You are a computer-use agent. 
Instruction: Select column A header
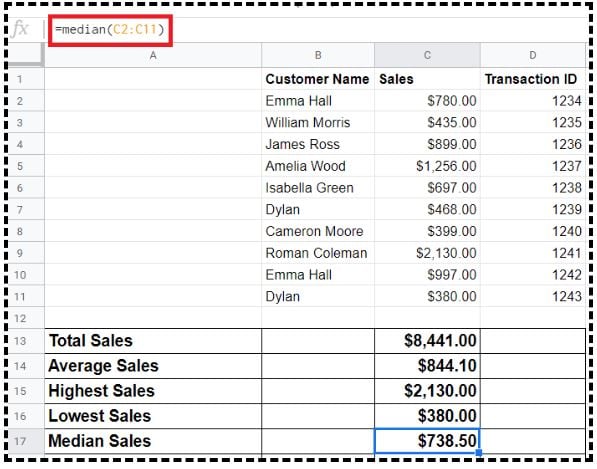coord(153,56)
